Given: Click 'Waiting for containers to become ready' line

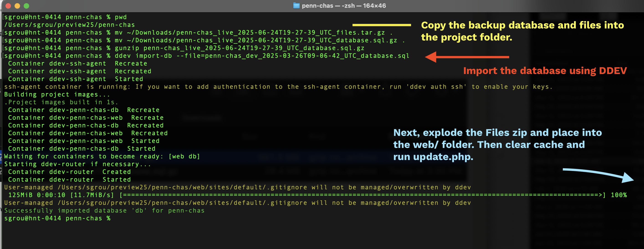Looking at the screenshot, I should point(102,156).
